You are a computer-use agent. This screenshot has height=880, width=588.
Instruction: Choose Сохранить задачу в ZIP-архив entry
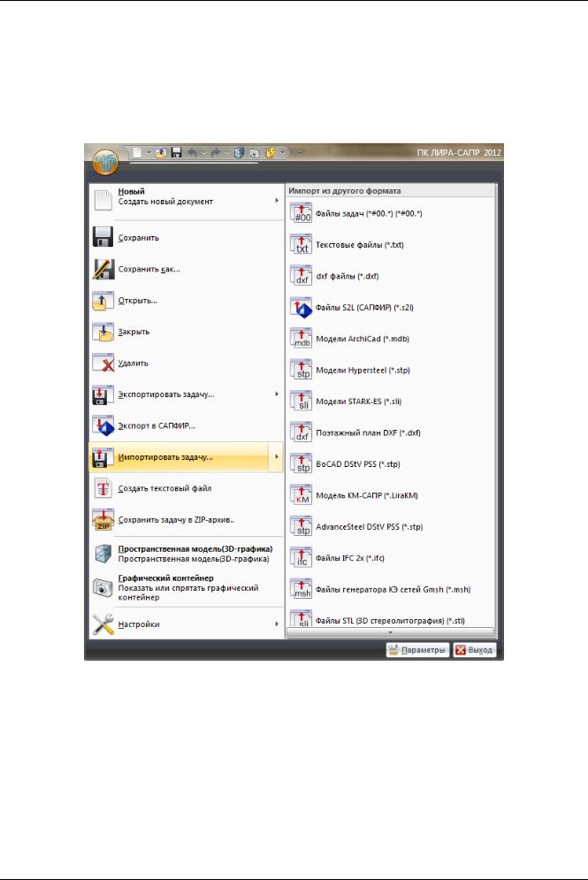[186, 520]
